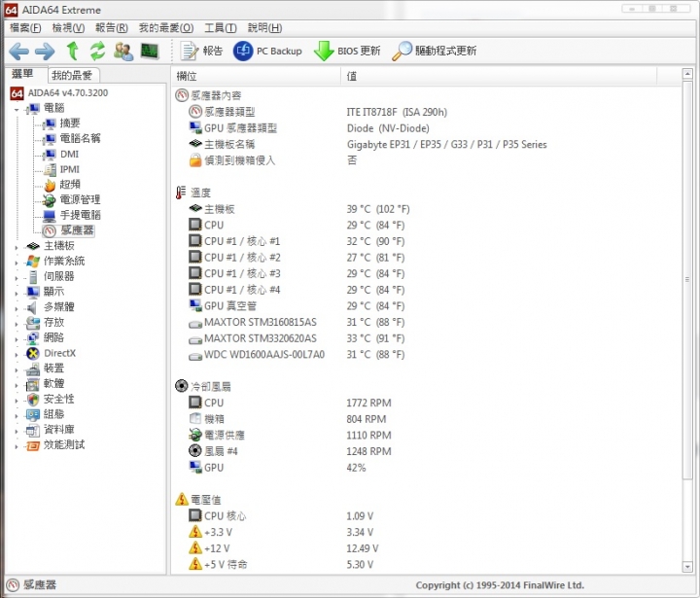Click the 資料庫 database icon
The image size is (700, 598).
click(33, 430)
